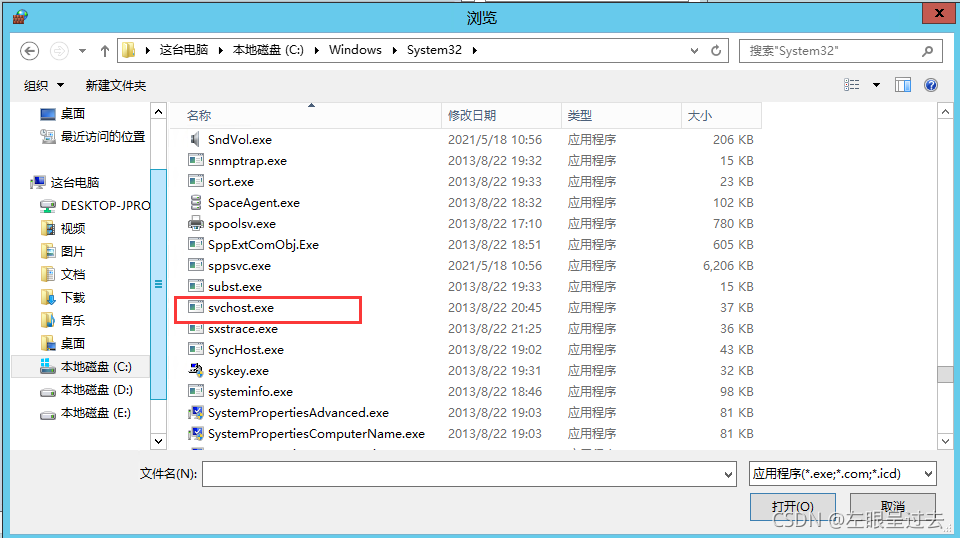
Task: Sort by the 名称 column header
Action: [x=306, y=115]
